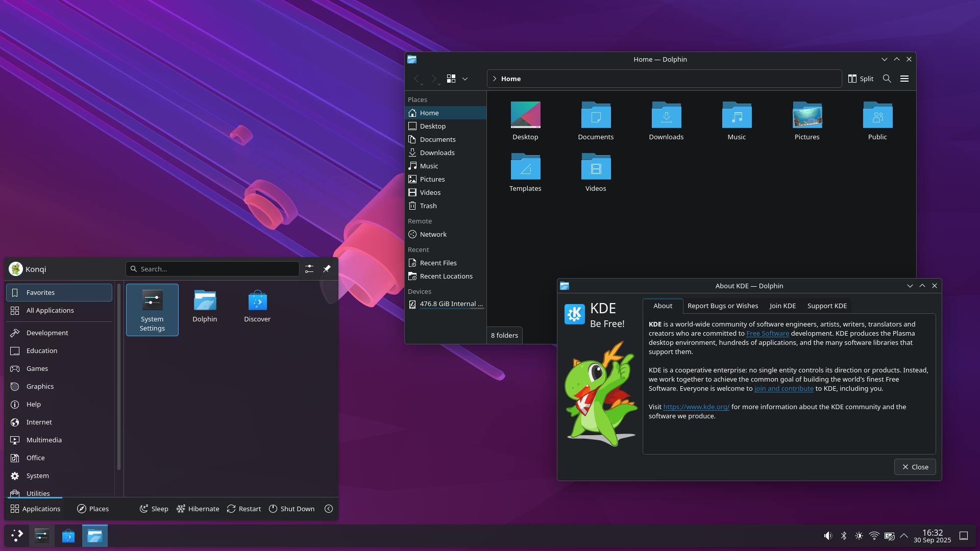Open volume control in system tray
The image size is (980, 551).
pos(828,536)
